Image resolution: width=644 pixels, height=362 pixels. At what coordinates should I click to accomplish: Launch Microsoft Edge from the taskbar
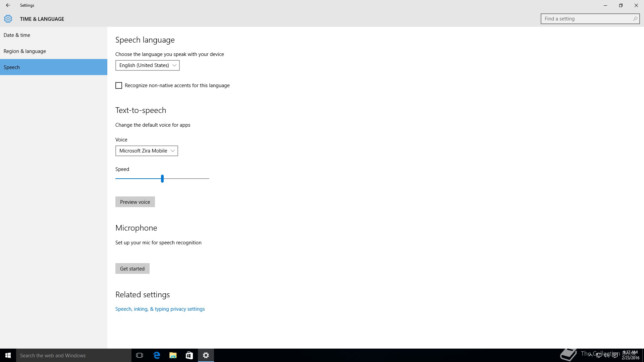pos(157,355)
